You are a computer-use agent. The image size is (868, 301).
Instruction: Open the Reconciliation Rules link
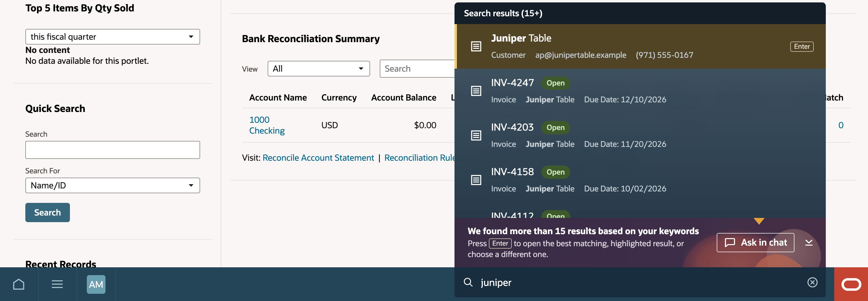click(x=419, y=157)
